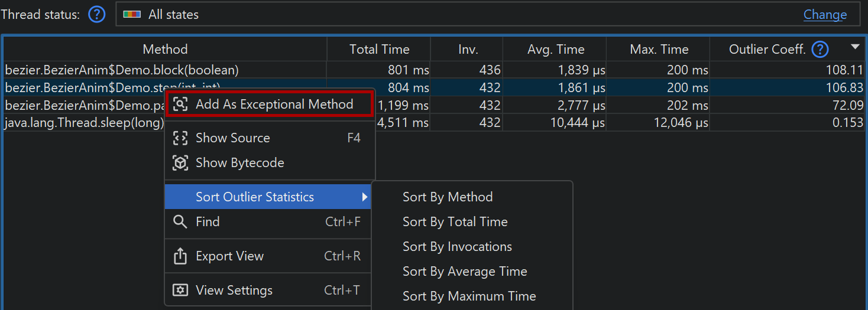Click the Export View share icon
This screenshot has height=310, width=868.
[180, 256]
